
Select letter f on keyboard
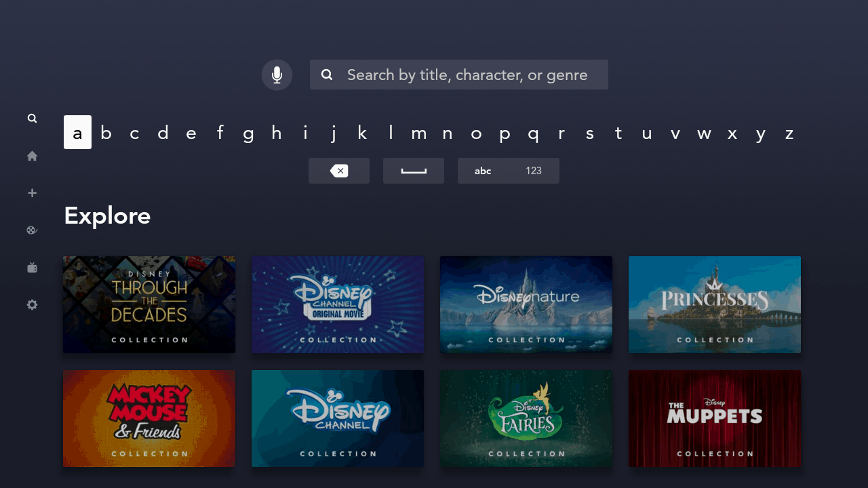[220, 133]
